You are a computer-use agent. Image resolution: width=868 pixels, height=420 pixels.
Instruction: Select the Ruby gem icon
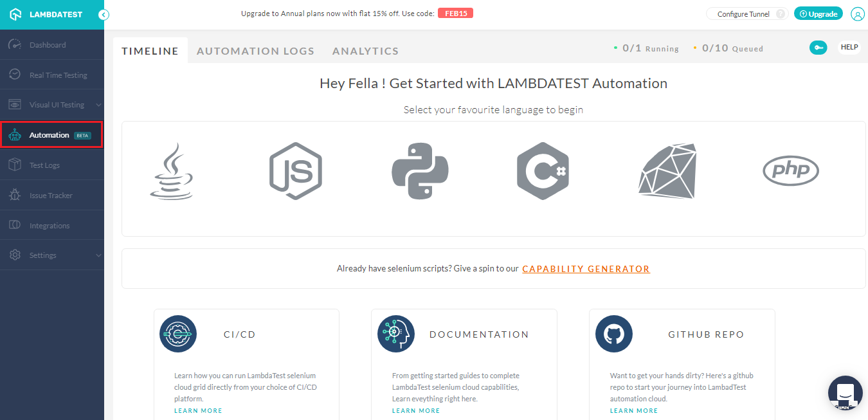667,171
